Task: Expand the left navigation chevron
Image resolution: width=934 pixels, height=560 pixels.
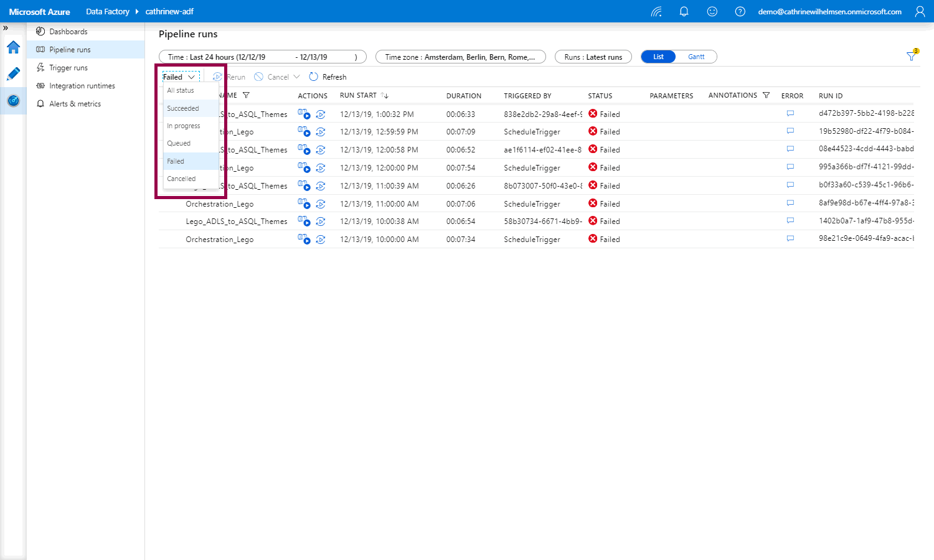Action: (x=6, y=28)
